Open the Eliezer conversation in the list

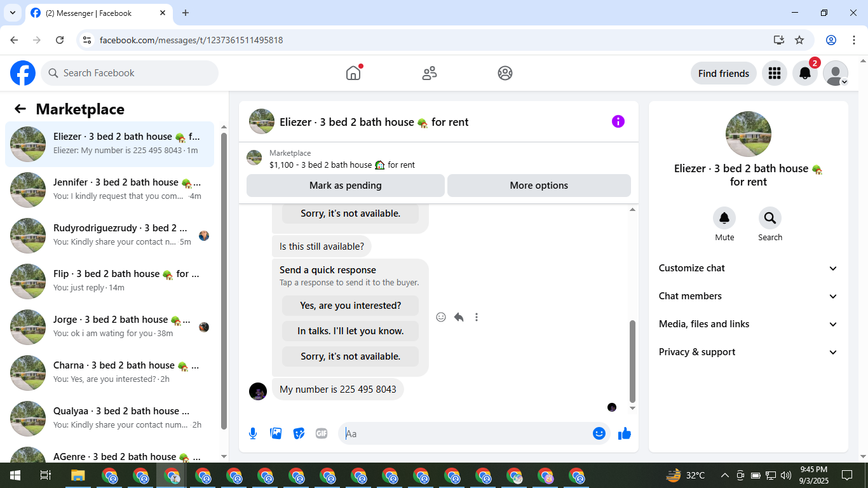(110, 144)
